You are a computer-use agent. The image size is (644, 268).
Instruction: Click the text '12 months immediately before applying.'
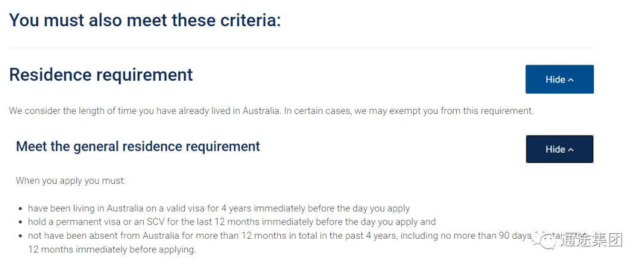click(x=112, y=249)
